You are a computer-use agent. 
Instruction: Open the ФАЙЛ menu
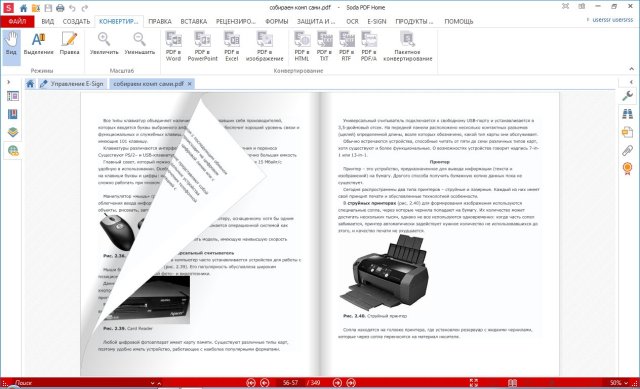(17, 21)
